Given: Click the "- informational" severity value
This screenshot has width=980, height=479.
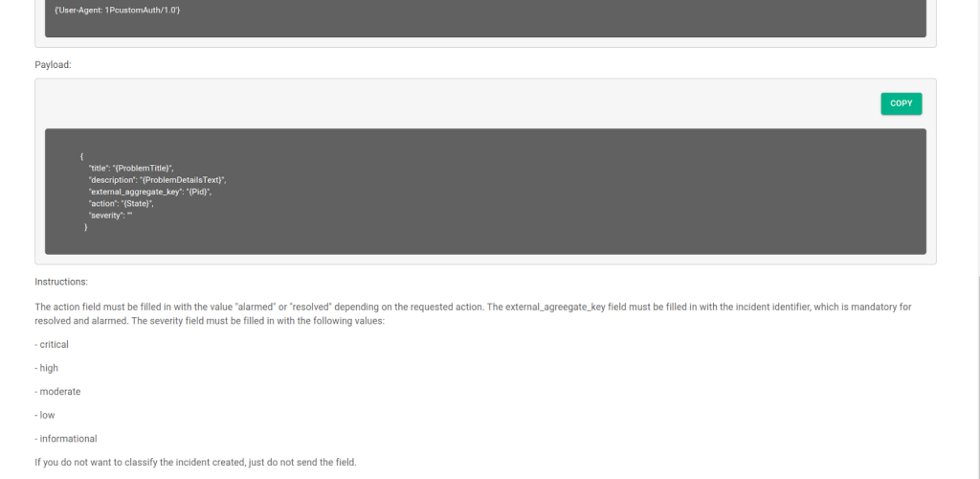Looking at the screenshot, I should [x=66, y=439].
